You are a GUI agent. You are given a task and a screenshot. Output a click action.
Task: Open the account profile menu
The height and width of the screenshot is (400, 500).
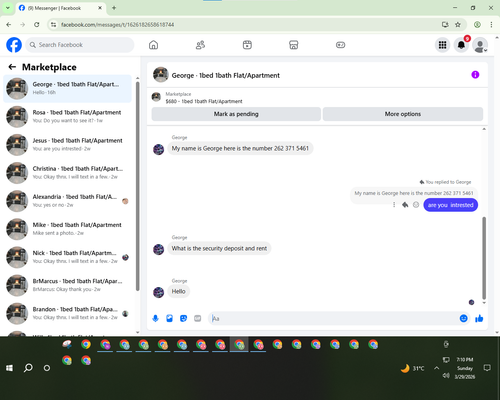[480, 45]
